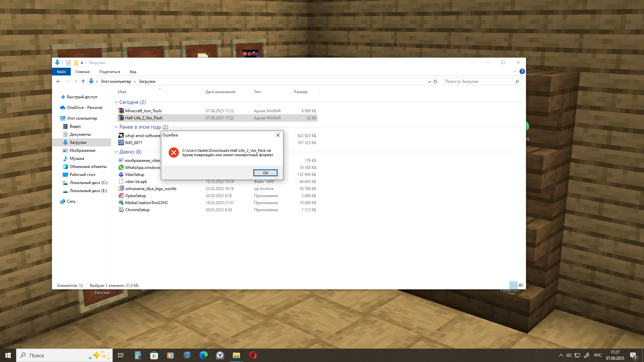Select Minecraft_Iron_Tools archive file
The width and height of the screenshot is (644, 362).
143,111
